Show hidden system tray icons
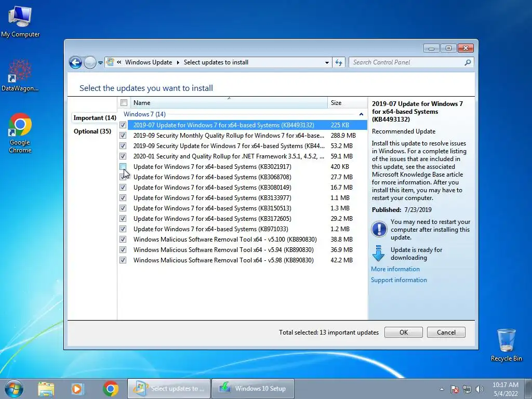Image resolution: width=532 pixels, height=399 pixels. click(x=442, y=389)
